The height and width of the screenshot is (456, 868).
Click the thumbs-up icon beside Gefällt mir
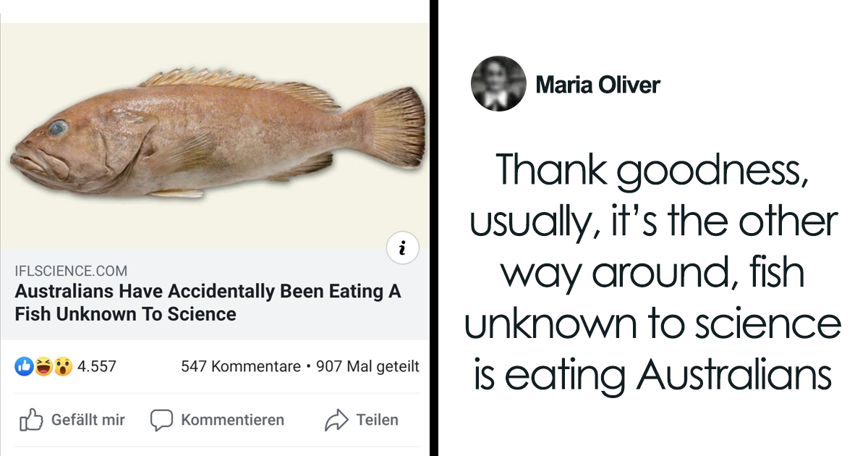[x=33, y=419]
